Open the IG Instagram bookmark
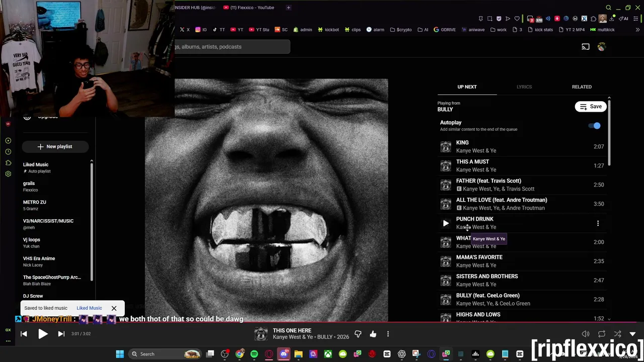644x362 pixels. point(201,30)
